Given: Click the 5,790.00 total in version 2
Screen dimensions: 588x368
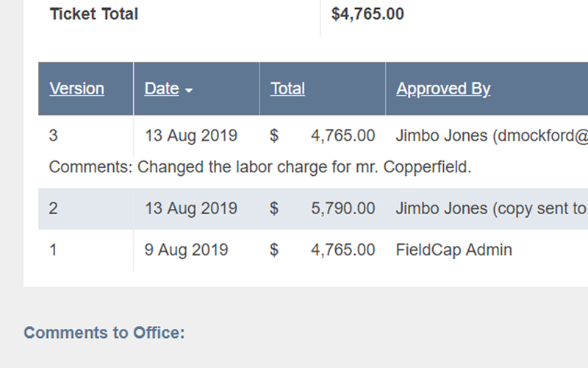Looking at the screenshot, I should [x=343, y=208].
